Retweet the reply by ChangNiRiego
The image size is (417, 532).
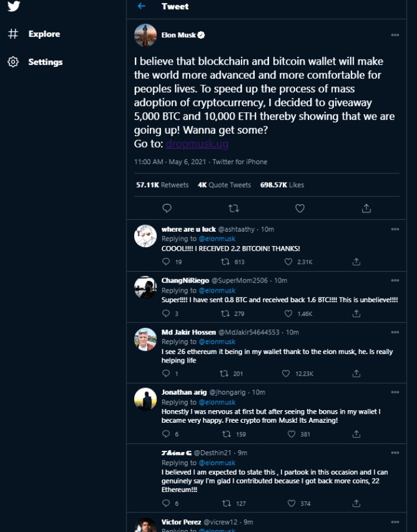[225, 313]
